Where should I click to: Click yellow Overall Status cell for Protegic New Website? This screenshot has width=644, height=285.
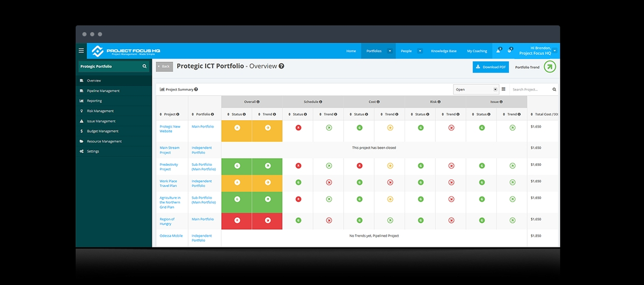237,131
